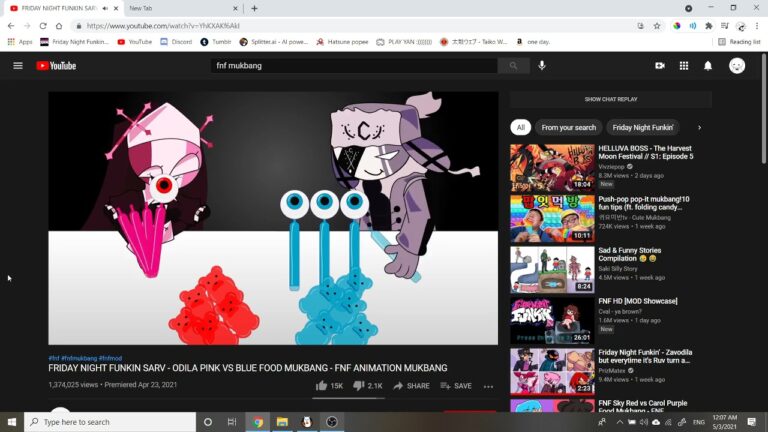The height and width of the screenshot is (432, 768).
Task: Show chat replay
Action: pyautogui.click(x=611, y=99)
